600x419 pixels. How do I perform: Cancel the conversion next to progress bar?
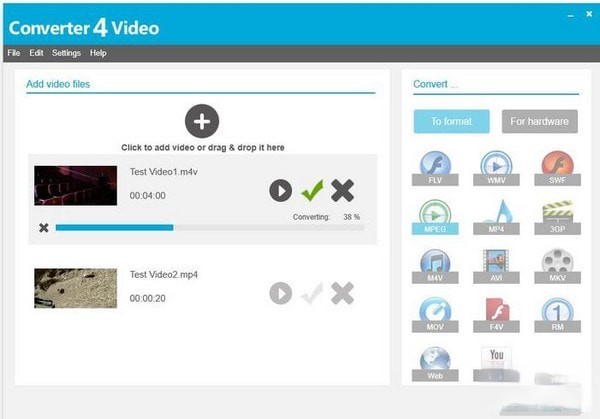[x=44, y=228]
